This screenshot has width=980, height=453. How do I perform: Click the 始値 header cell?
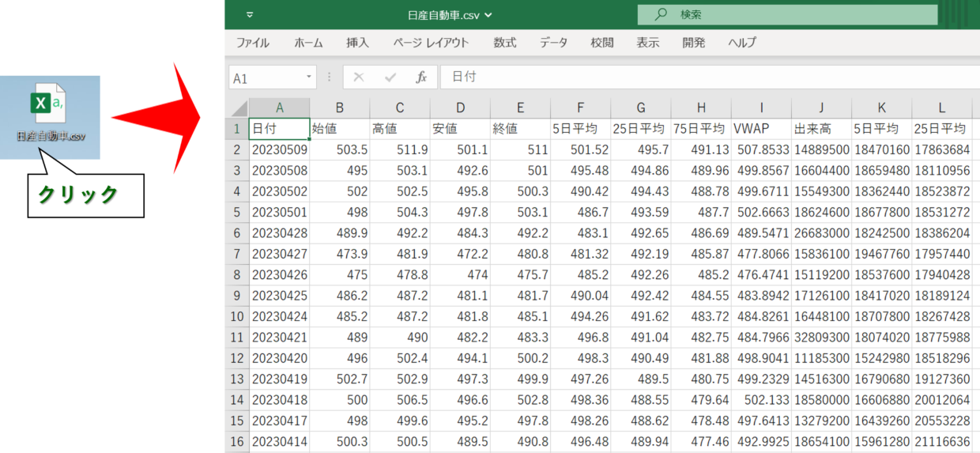[x=340, y=128]
